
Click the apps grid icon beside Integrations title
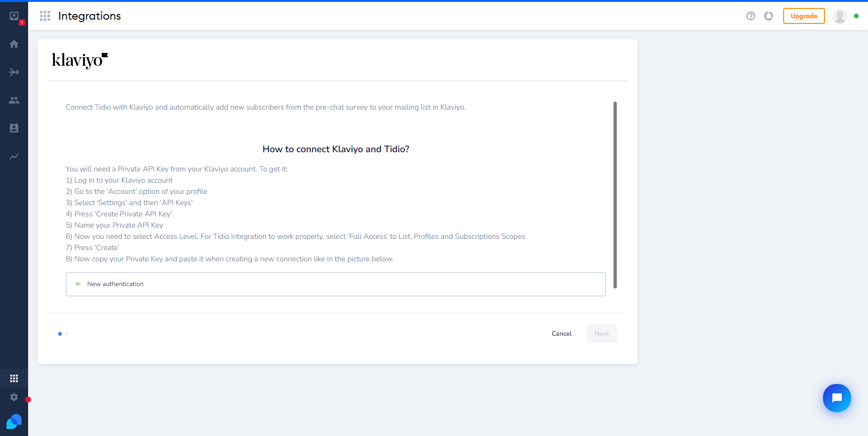tap(45, 16)
